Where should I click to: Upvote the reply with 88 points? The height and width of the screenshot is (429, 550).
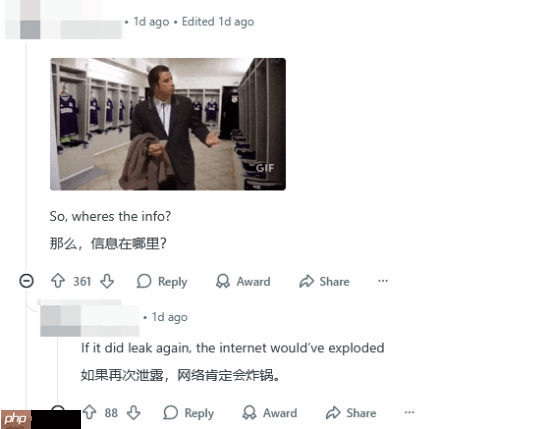(x=89, y=413)
